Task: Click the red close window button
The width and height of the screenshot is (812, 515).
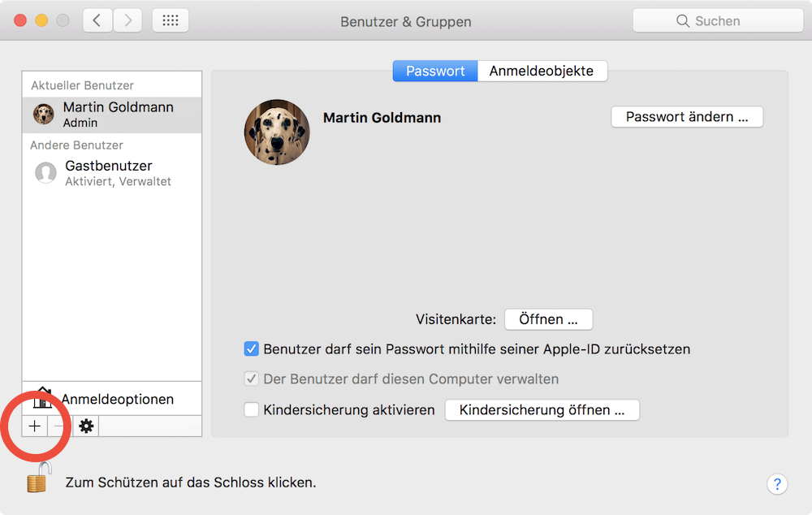Action: [20, 21]
